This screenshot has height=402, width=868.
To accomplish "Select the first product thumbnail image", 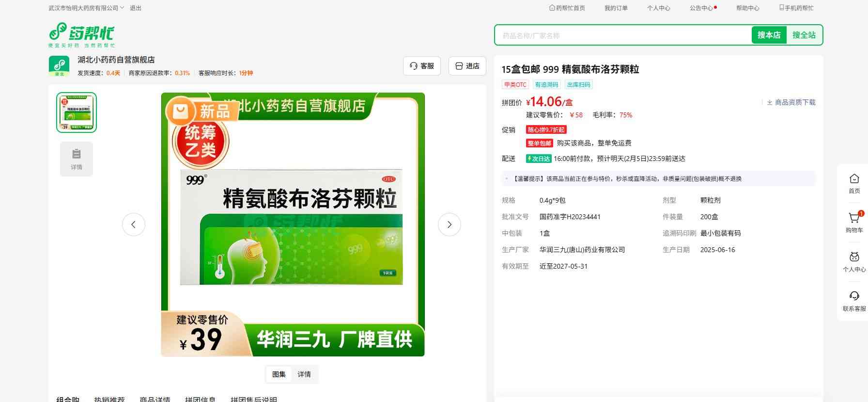I will (77, 113).
